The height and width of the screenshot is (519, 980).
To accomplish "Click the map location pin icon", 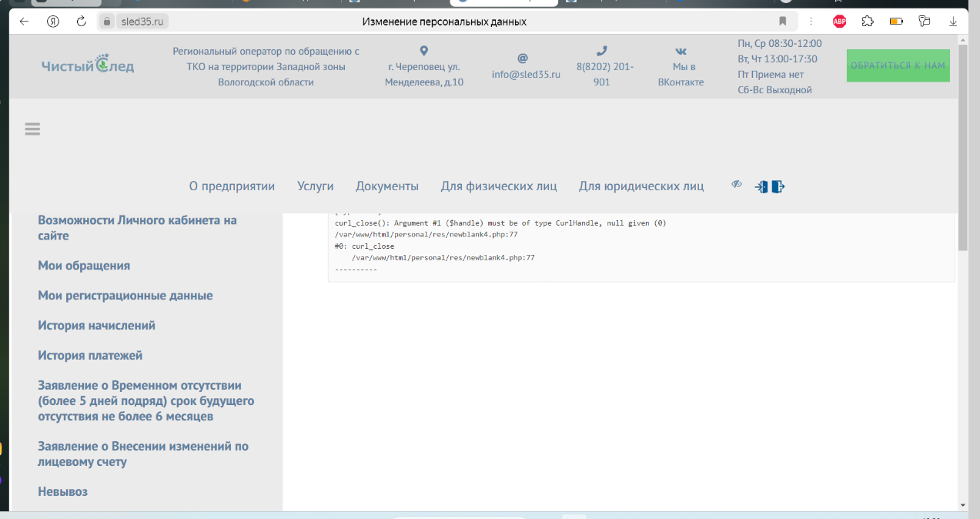I will pos(423,51).
